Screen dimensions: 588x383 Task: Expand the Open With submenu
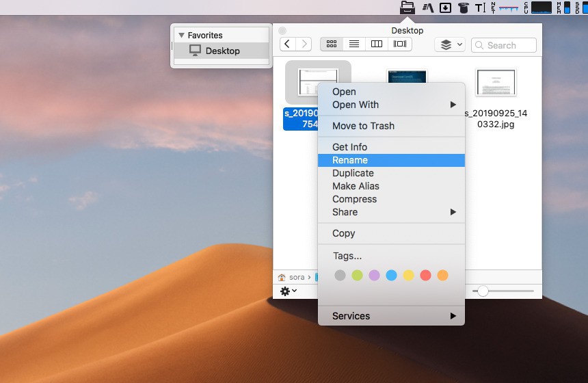[391, 105]
